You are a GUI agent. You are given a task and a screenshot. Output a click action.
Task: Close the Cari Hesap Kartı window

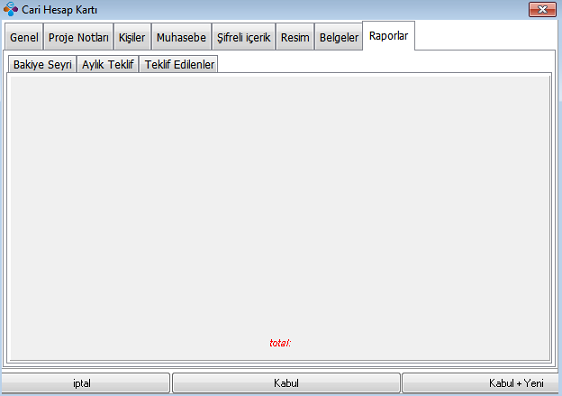click(x=543, y=9)
